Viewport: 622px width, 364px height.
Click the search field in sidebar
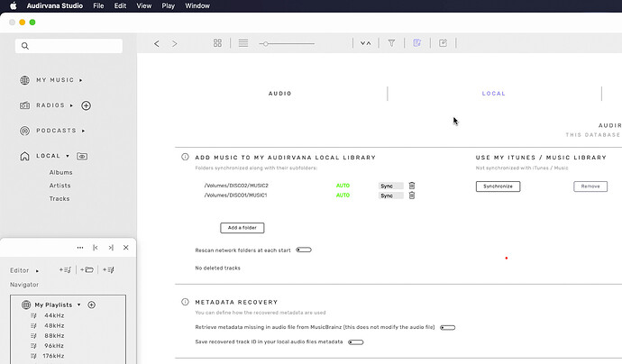click(x=69, y=46)
